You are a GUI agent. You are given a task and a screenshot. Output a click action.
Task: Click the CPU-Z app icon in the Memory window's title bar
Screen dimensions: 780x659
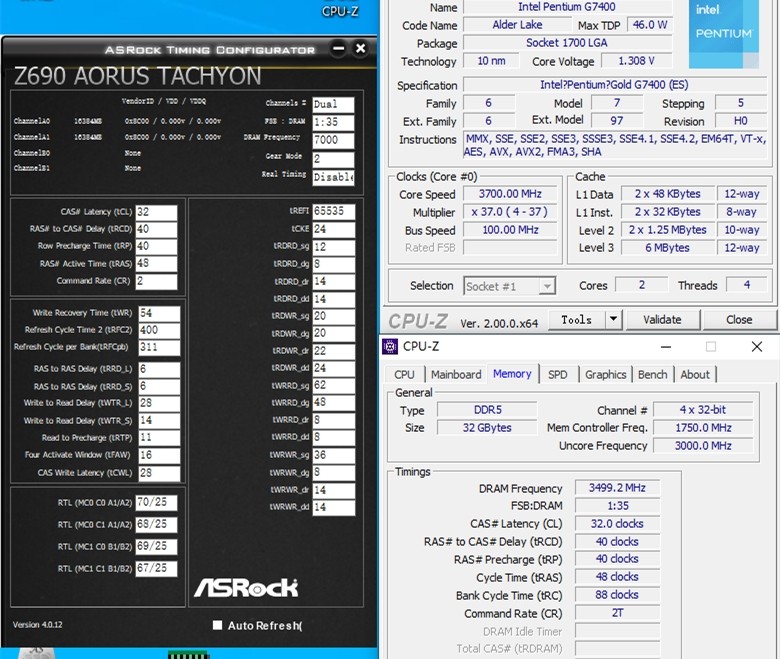tap(390, 346)
